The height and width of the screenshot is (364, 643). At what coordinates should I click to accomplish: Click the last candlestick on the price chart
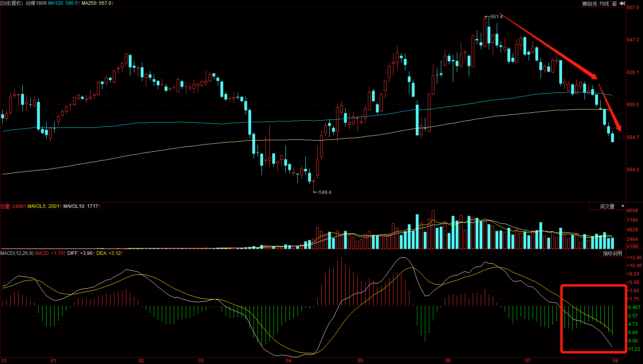tap(612, 137)
